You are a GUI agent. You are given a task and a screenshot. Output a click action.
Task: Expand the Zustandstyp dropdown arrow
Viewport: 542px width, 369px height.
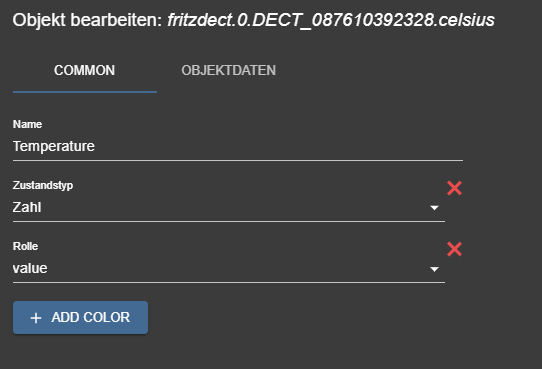[x=434, y=208]
